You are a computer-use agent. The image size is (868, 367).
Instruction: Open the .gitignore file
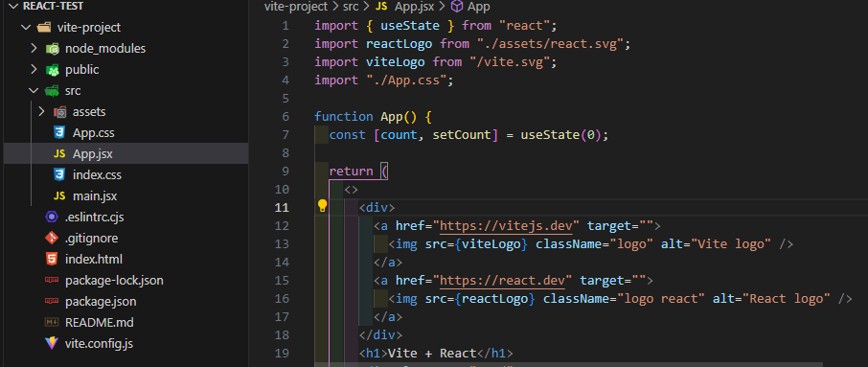click(91, 238)
